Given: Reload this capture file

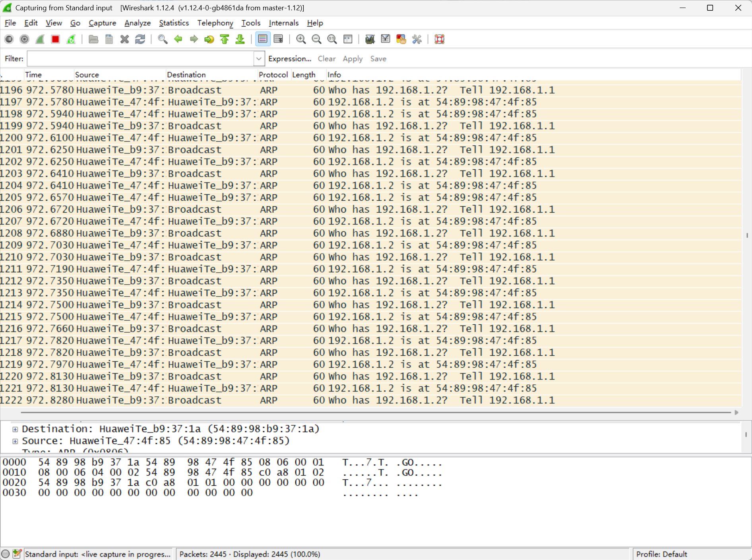Looking at the screenshot, I should [140, 39].
